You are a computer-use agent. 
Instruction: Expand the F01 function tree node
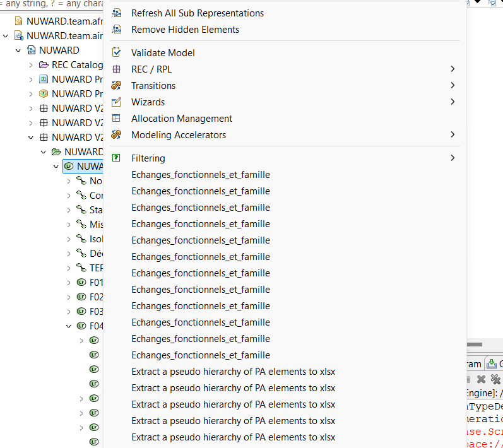click(x=69, y=283)
